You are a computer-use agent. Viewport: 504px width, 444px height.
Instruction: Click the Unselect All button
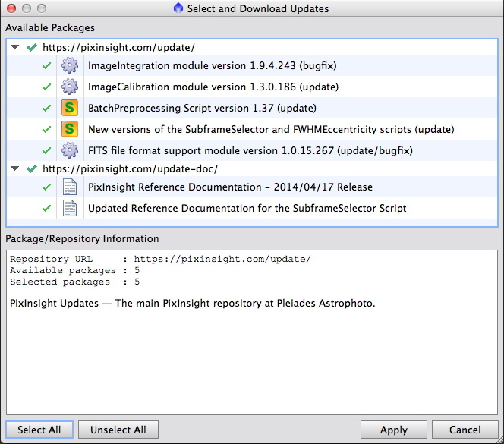[118, 430]
